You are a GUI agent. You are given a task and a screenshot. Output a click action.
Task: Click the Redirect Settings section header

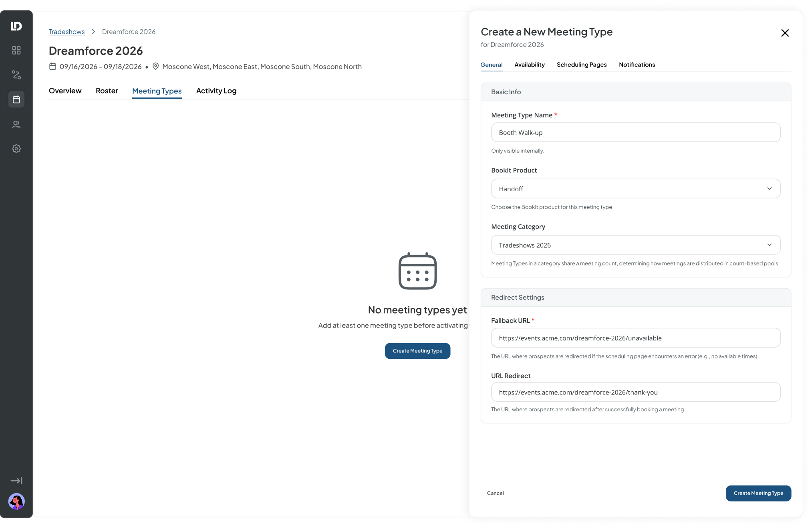click(x=636, y=297)
